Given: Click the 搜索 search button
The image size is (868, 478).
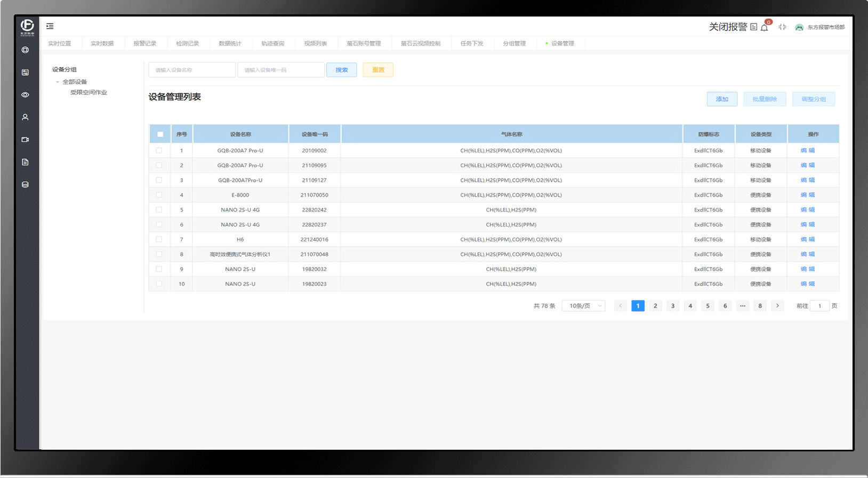Looking at the screenshot, I should point(342,70).
